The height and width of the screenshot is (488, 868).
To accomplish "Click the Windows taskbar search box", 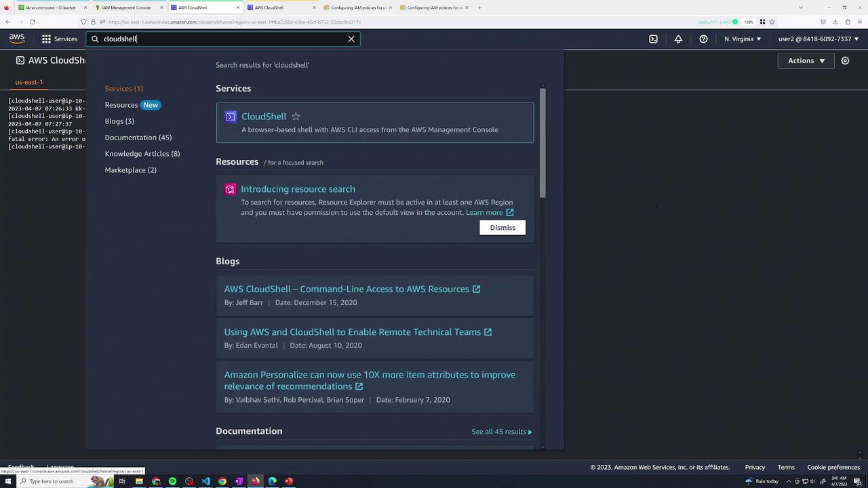I will point(64,481).
